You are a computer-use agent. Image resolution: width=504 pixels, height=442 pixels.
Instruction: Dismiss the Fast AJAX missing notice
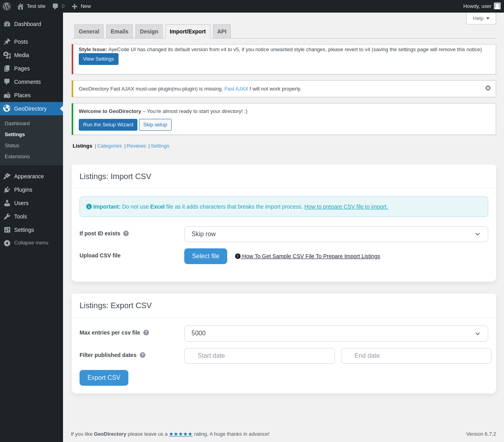(488, 88)
